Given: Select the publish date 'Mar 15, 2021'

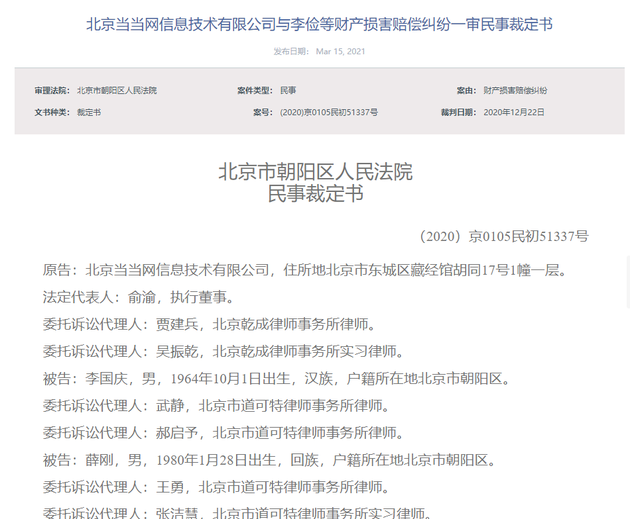Looking at the screenshot, I should (340, 51).
